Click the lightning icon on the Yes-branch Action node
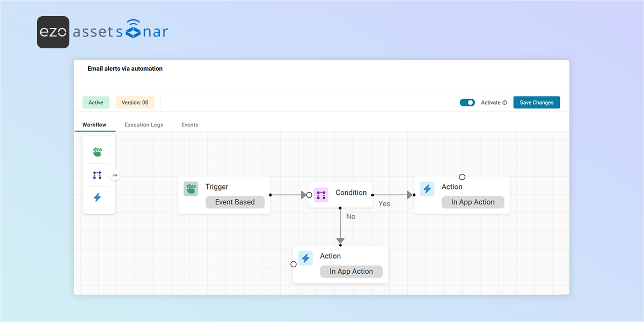The height and width of the screenshot is (322, 644). [427, 188]
